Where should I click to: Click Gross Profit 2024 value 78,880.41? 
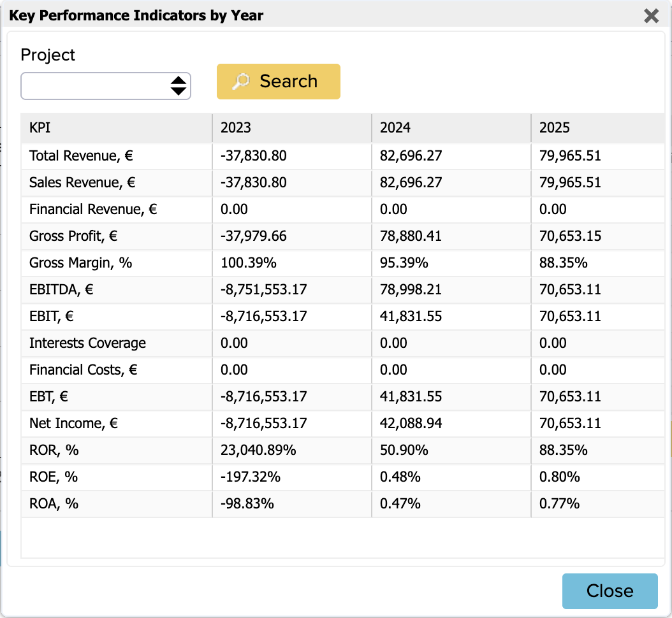coord(411,236)
